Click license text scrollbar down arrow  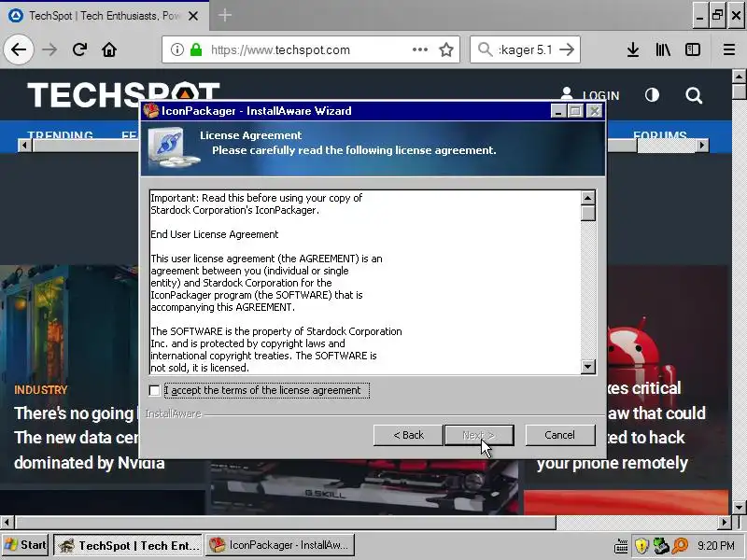(x=588, y=366)
